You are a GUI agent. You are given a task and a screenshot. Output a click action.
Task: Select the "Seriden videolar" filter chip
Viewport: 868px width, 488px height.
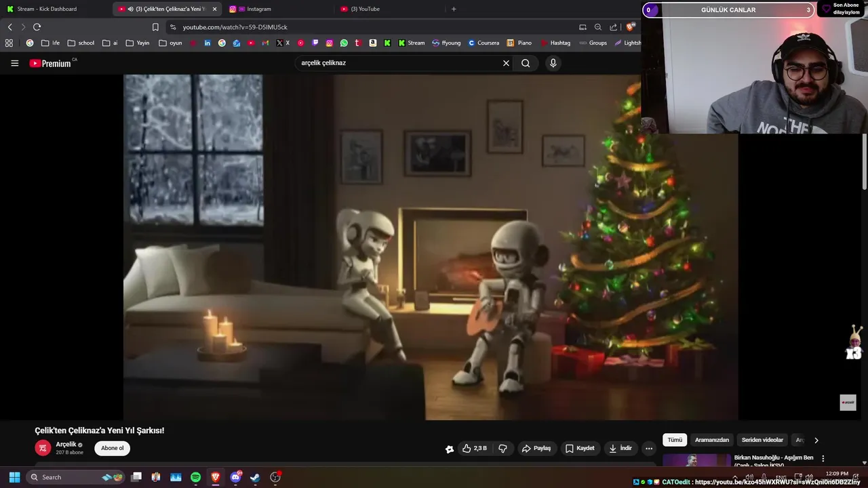coord(762,440)
